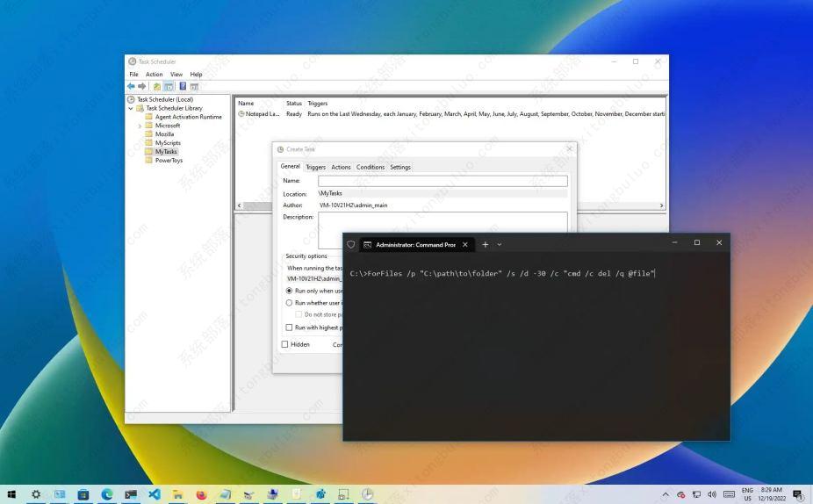Launch Firefox from the taskbar
This screenshot has width=813, height=504.
click(202, 494)
